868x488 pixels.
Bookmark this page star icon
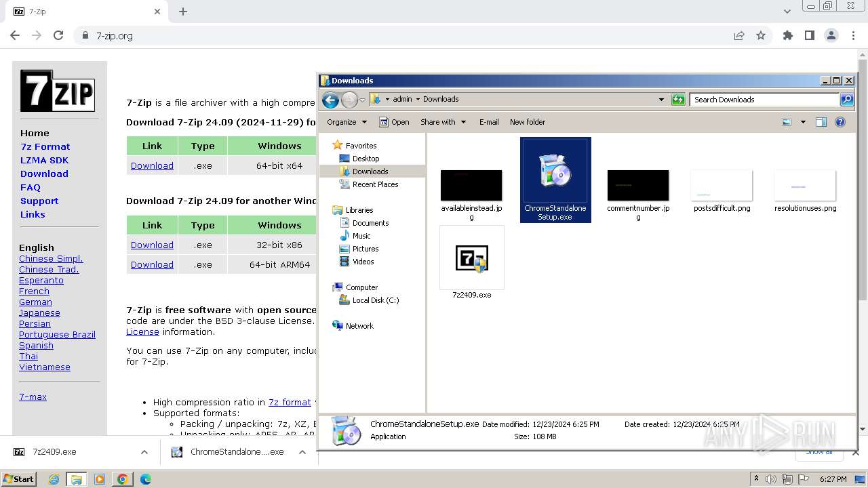click(x=761, y=35)
